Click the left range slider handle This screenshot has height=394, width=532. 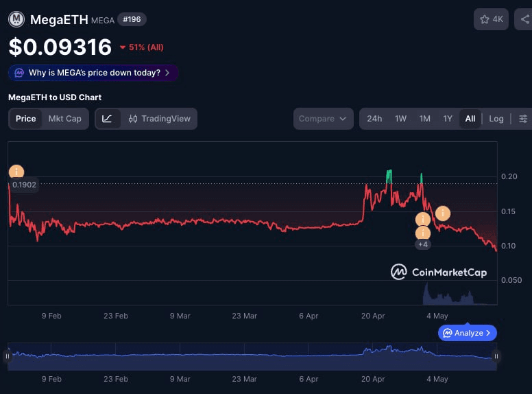(x=8, y=356)
